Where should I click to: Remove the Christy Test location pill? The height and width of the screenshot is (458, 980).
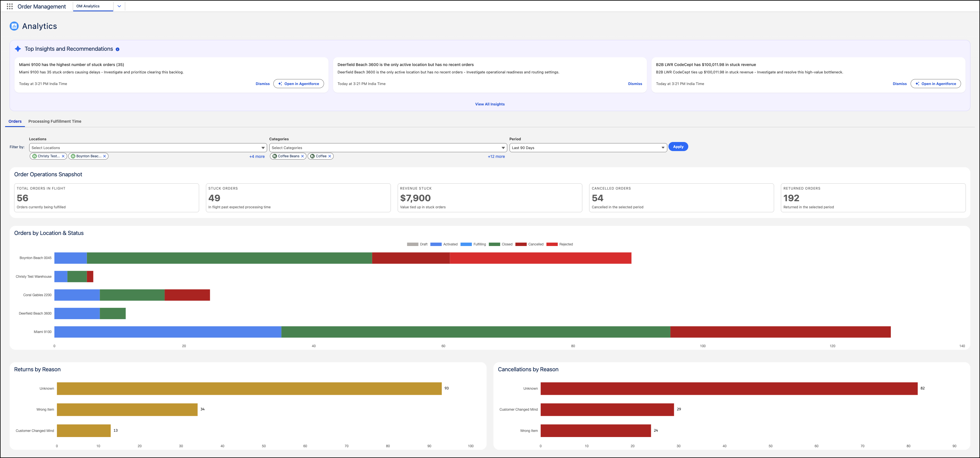coord(63,156)
